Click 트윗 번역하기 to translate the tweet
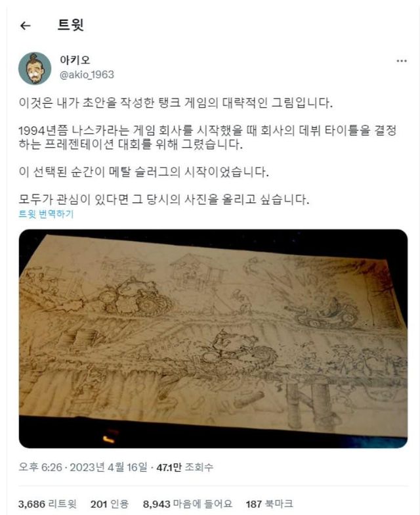The width and height of the screenshot is (420, 515). [46, 214]
